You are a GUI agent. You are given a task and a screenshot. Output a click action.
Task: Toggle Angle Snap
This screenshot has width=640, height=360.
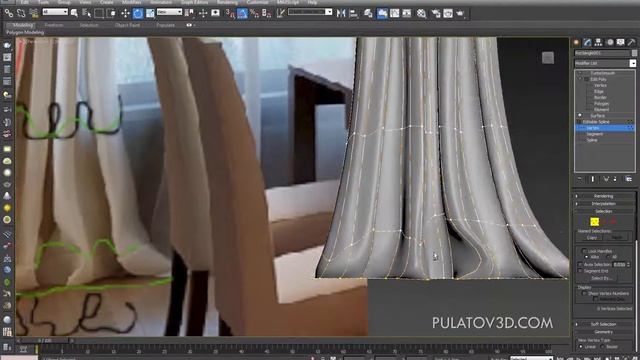tap(242, 13)
